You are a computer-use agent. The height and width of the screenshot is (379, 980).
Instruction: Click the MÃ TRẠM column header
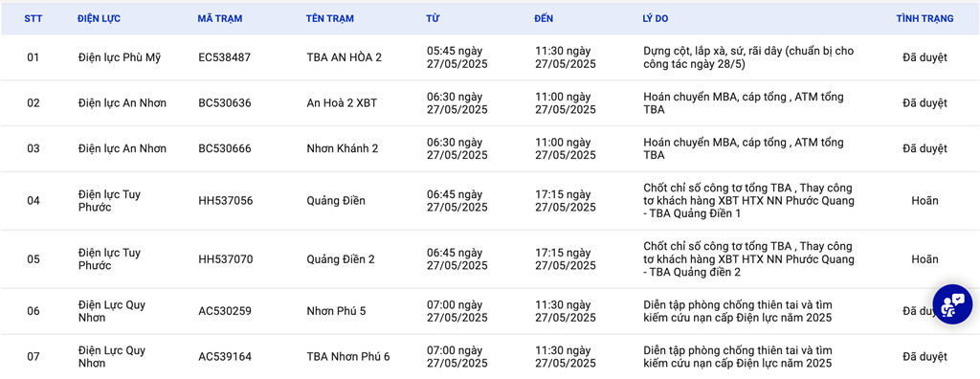pos(220,19)
